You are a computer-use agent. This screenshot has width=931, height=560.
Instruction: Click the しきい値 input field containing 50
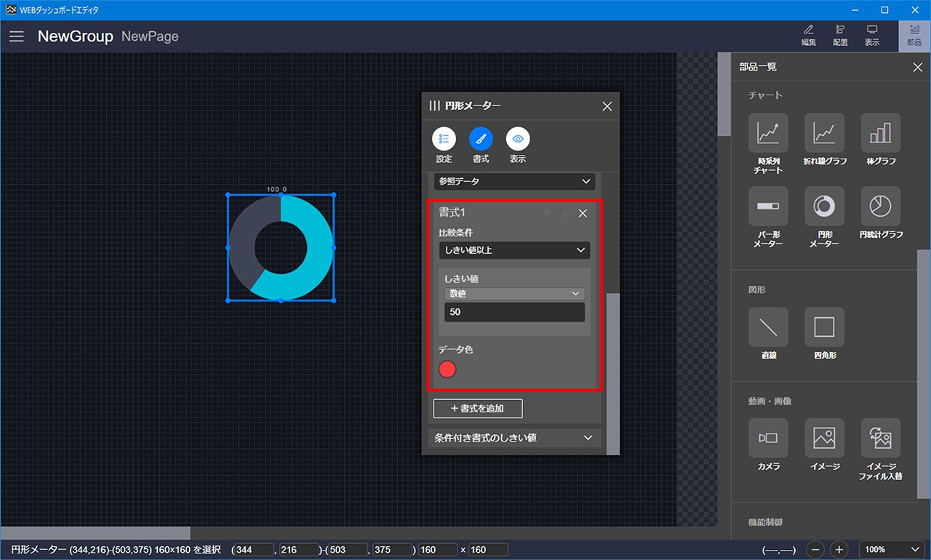514,312
